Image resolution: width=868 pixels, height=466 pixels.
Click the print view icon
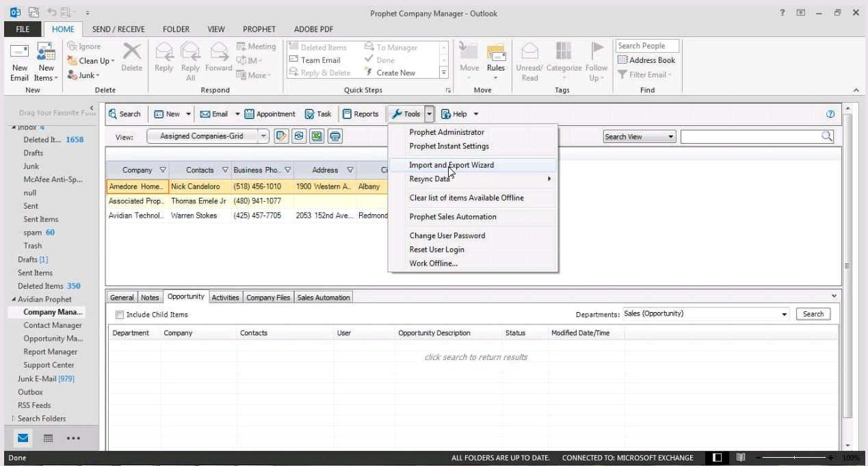[334, 136]
